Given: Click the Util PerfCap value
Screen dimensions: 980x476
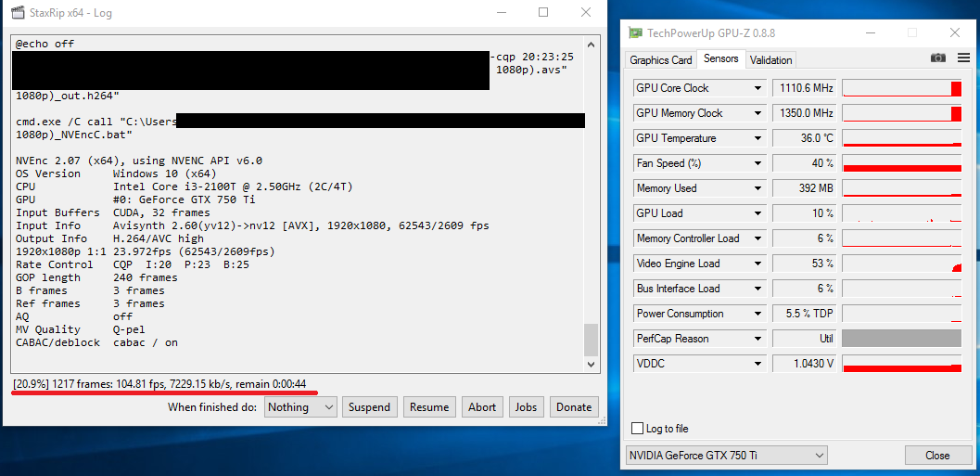Looking at the screenshot, I should [805, 339].
